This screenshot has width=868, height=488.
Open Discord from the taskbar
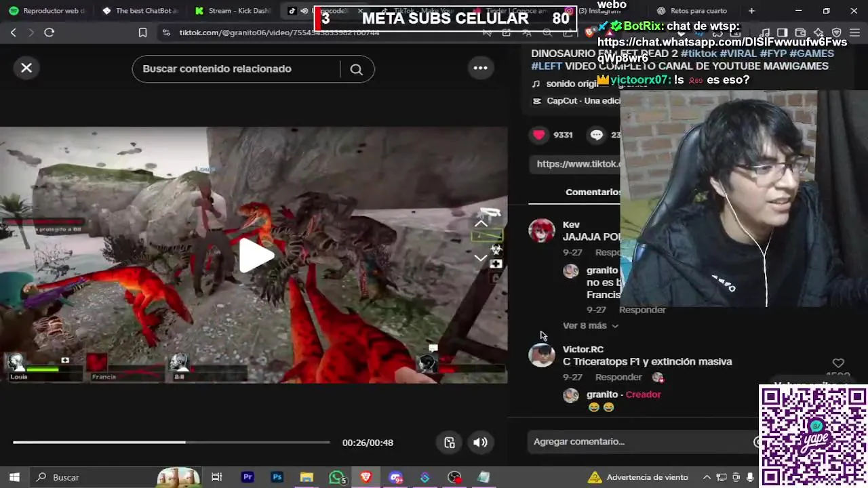coord(395,477)
